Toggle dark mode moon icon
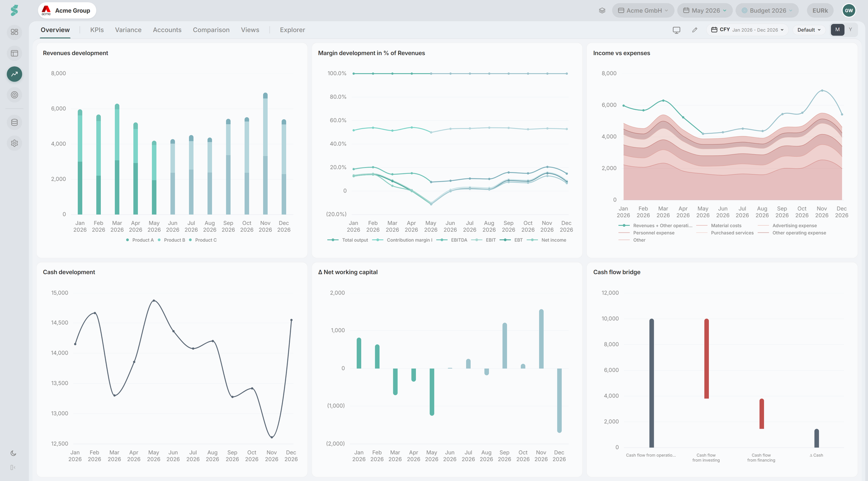Image resolution: width=868 pixels, height=481 pixels. tap(13, 453)
